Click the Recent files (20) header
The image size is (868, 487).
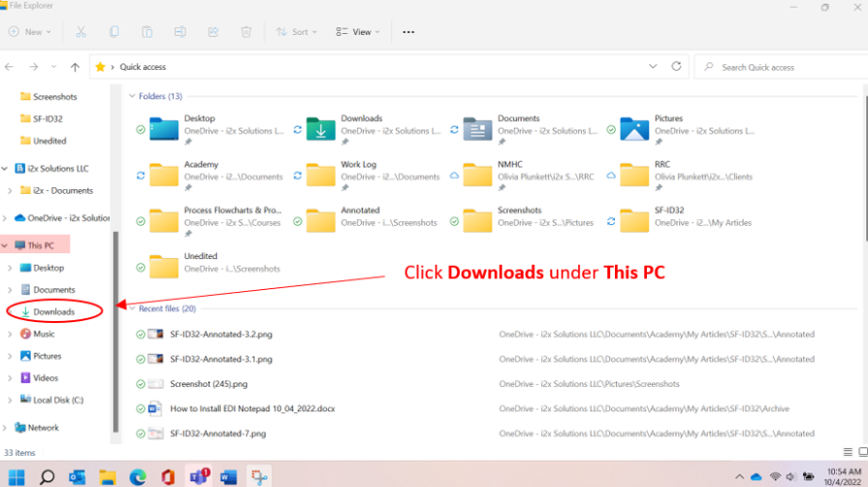point(167,308)
